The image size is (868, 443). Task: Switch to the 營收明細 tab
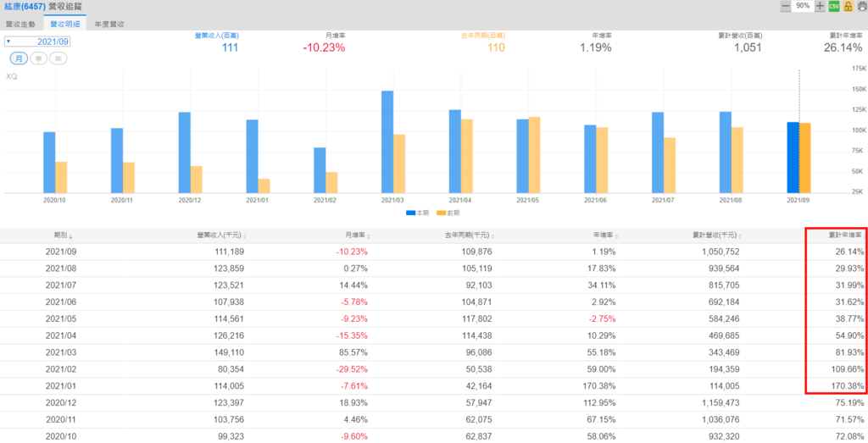coord(64,25)
